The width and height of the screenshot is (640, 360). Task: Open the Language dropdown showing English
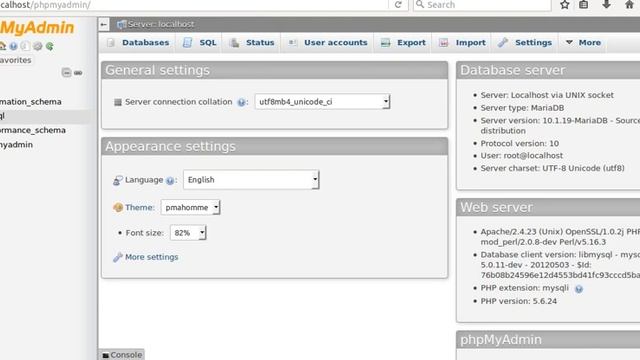pos(251,180)
